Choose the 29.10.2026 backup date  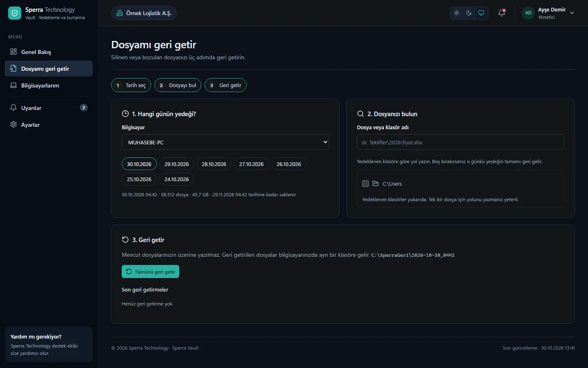pyautogui.click(x=177, y=164)
